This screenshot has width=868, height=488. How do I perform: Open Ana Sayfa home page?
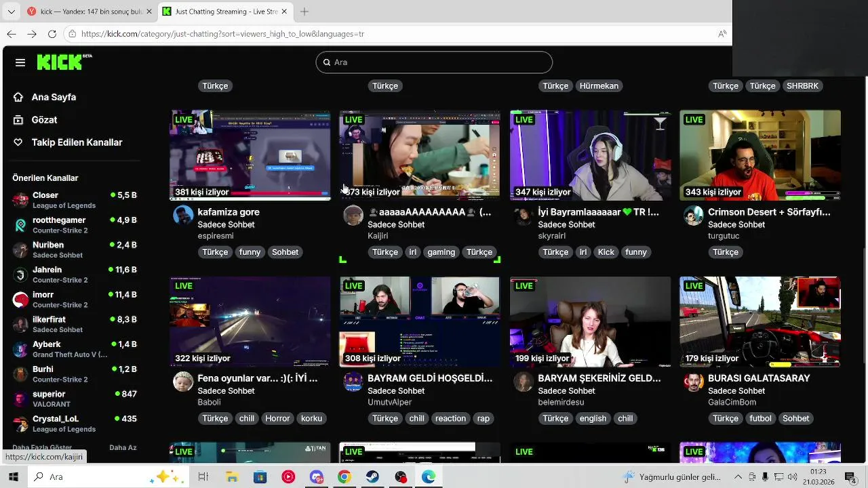(54, 97)
